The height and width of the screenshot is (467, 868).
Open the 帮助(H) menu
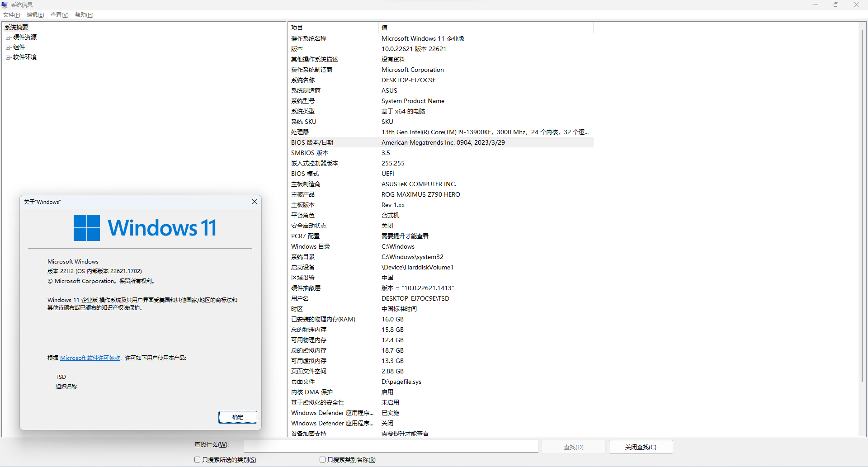[x=84, y=15]
